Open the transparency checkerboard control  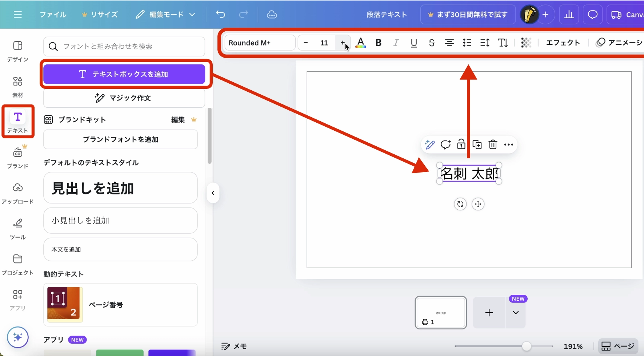526,43
